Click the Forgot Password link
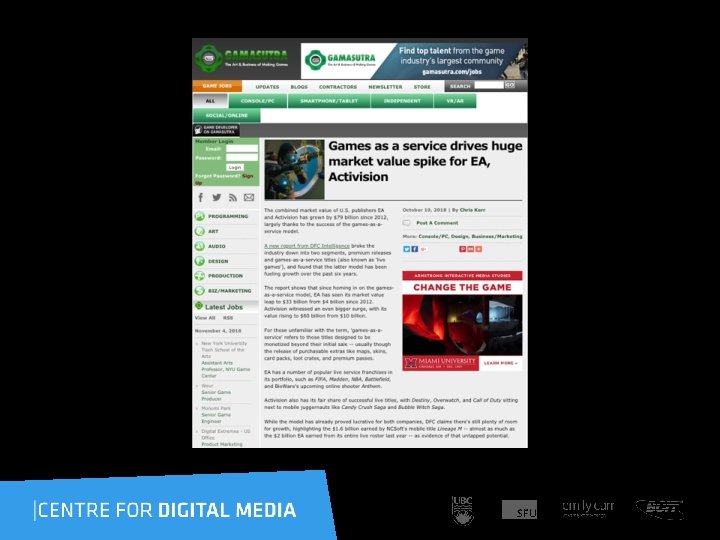Image resolution: width=720 pixels, height=540 pixels. 217,176
